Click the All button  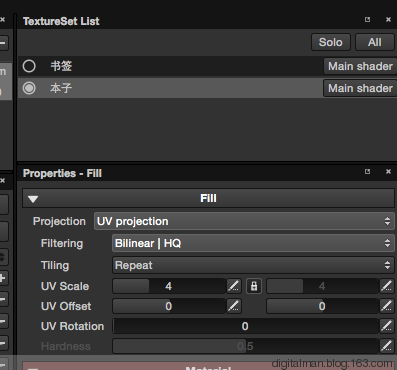point(375,42)
